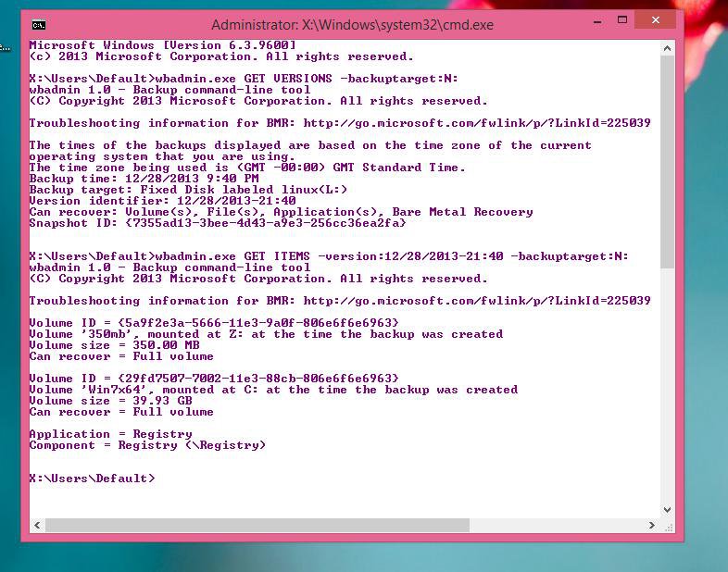Click the 'Can recover: Volume(s), File(s), Application(s)' line

[281, 212]
